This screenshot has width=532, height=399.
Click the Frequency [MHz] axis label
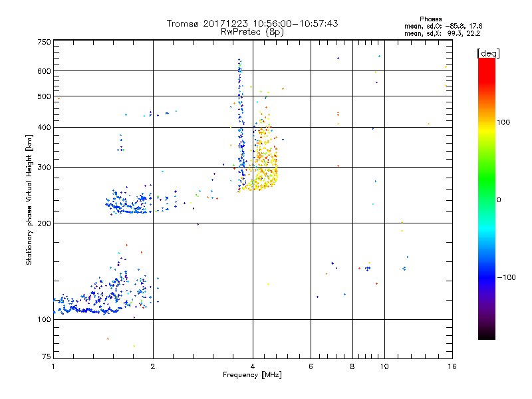point(252,375)
